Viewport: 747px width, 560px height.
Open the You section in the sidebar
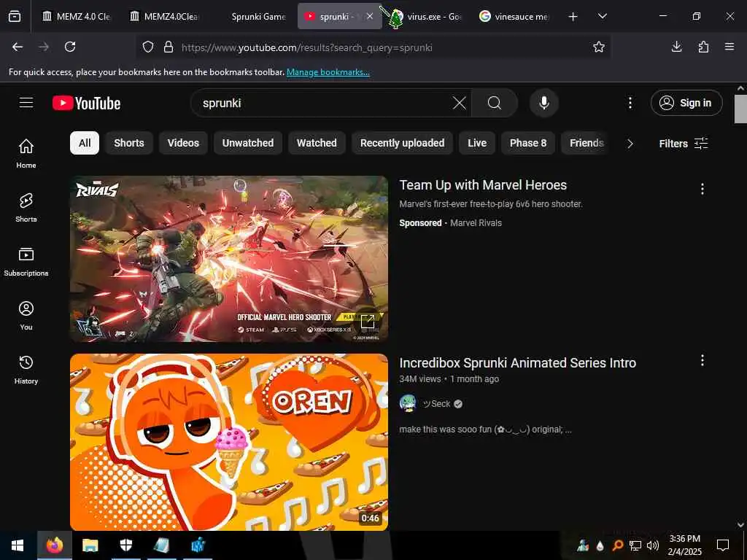pos(26,315)
